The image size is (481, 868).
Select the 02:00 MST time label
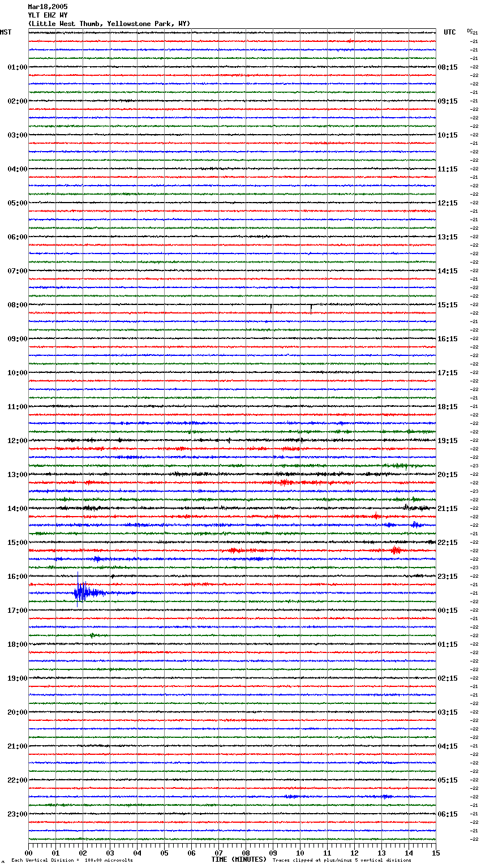click(x=18, y=101)
